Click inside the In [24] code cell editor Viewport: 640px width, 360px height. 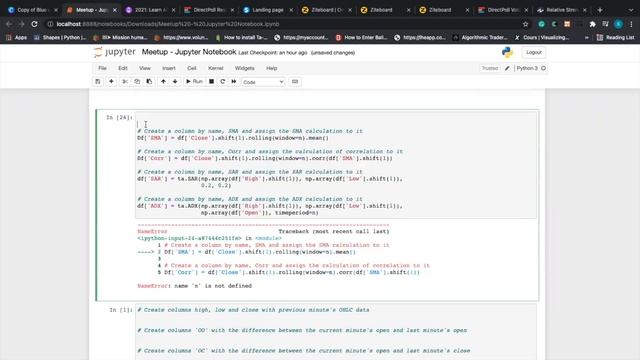coord(336,165)
